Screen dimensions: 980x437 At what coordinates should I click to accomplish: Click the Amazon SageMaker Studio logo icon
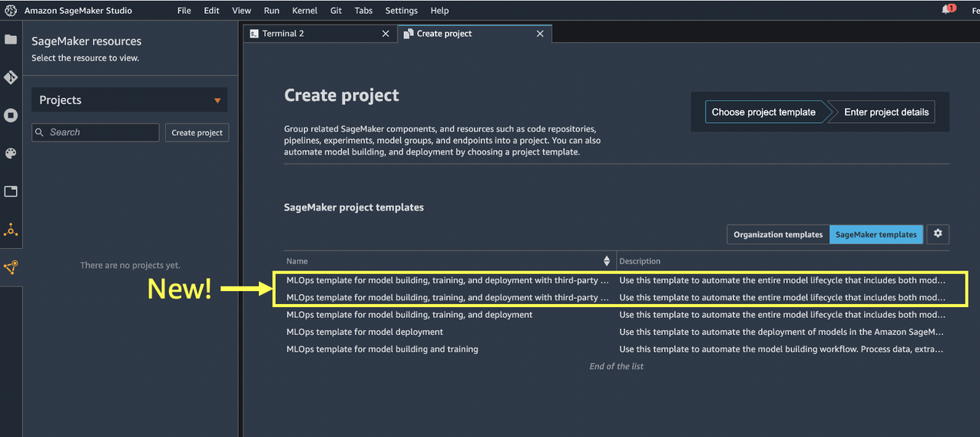point(11,11)
